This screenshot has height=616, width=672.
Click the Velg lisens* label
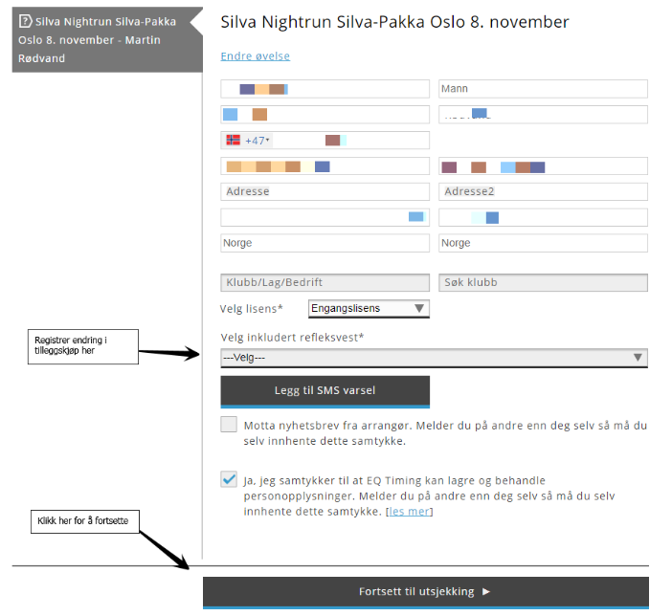coord(251,309)
